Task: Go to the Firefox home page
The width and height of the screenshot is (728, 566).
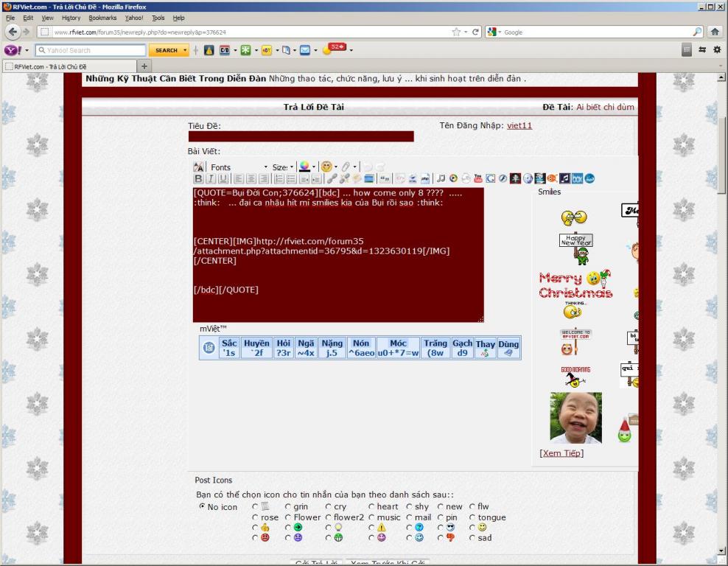Action: coord(714,32)
